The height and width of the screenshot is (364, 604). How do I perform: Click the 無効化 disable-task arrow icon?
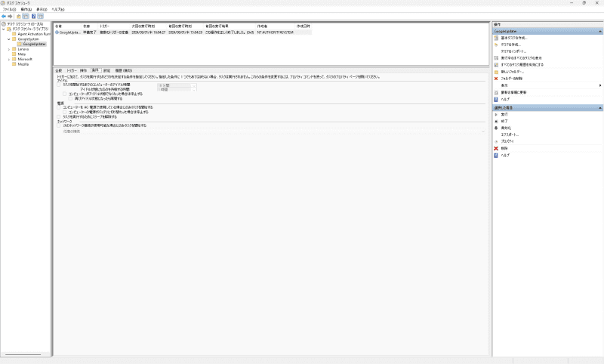[496, 128]
